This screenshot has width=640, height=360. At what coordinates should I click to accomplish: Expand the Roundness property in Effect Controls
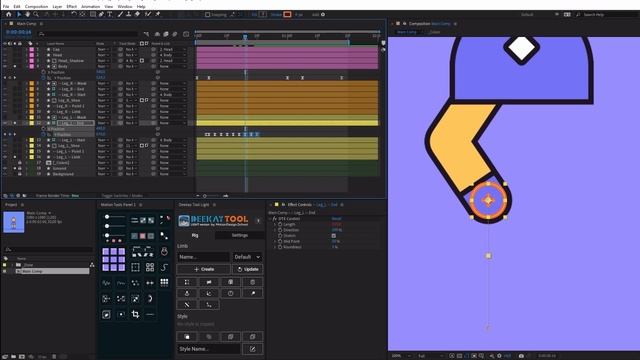[x=275, y=247]
